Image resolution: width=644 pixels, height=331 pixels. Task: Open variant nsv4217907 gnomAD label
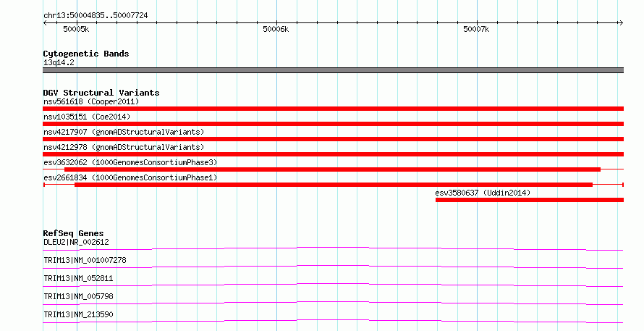click(x=124, y=132)
